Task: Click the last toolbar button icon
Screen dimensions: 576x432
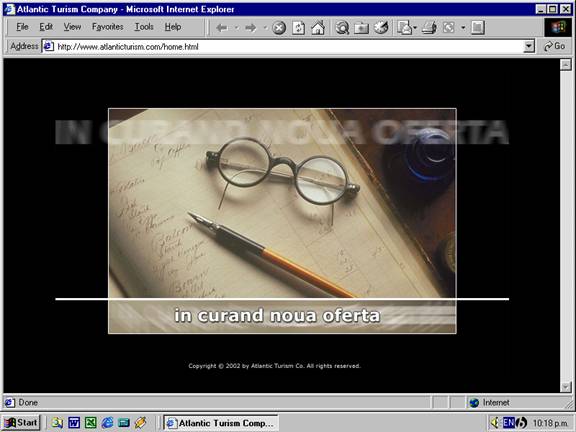Action: pos(478,28)
